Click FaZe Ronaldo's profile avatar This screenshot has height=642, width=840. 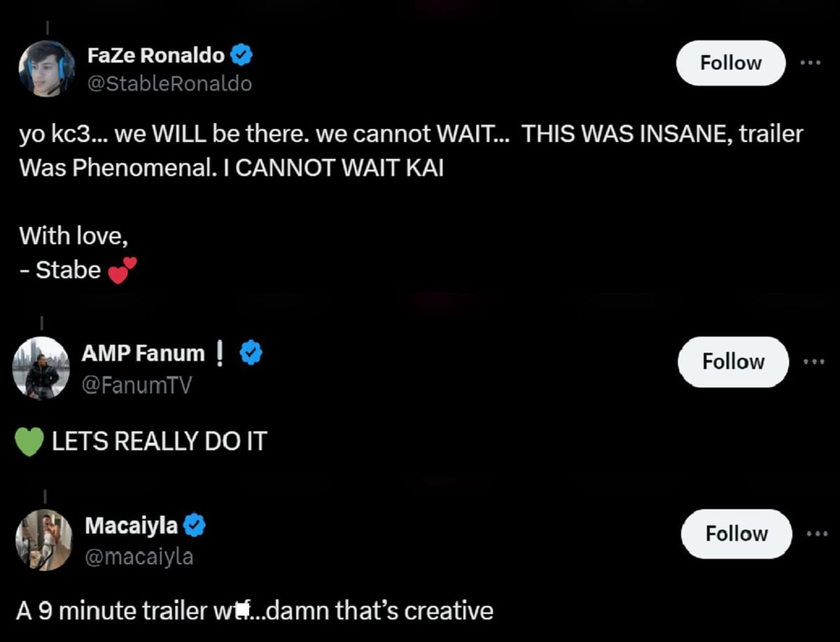46,68
